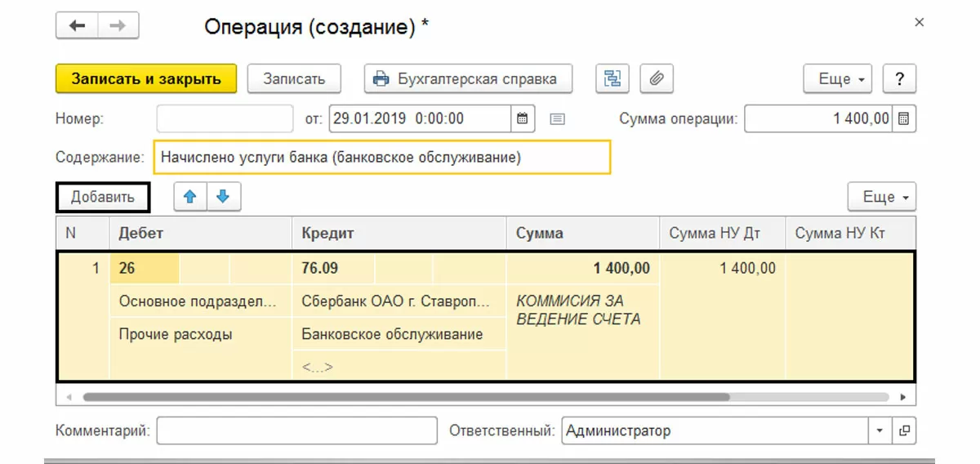Add a new row with Добавить
980x464 pixels.
tap(103, 197)
